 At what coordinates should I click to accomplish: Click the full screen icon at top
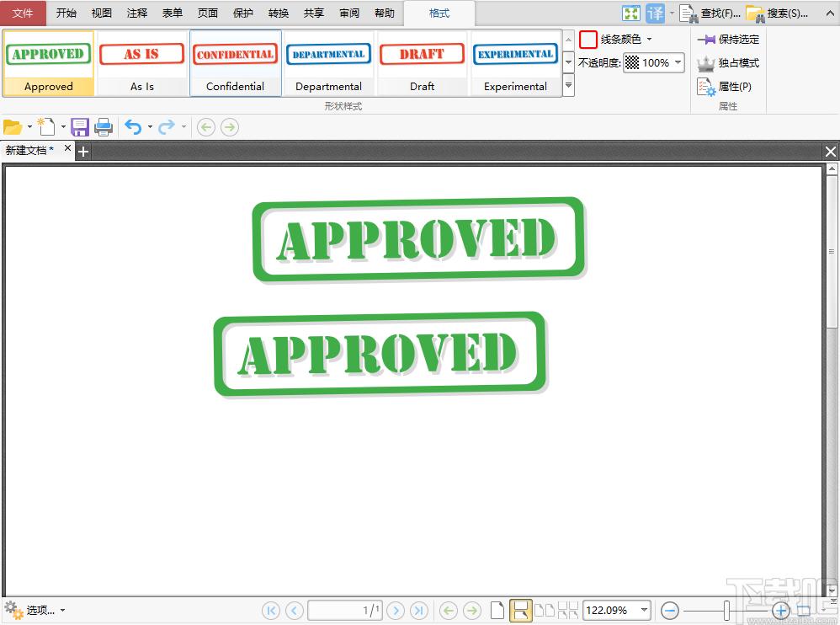click(x=630, y=13)
